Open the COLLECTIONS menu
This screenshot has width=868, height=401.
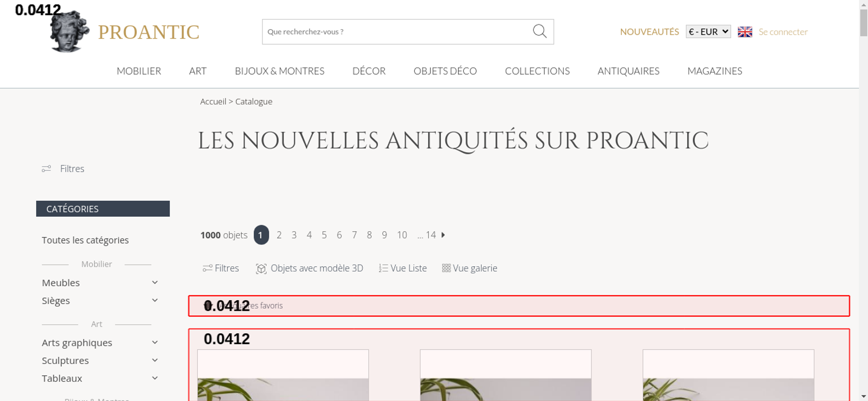click(x=537, y=71)
